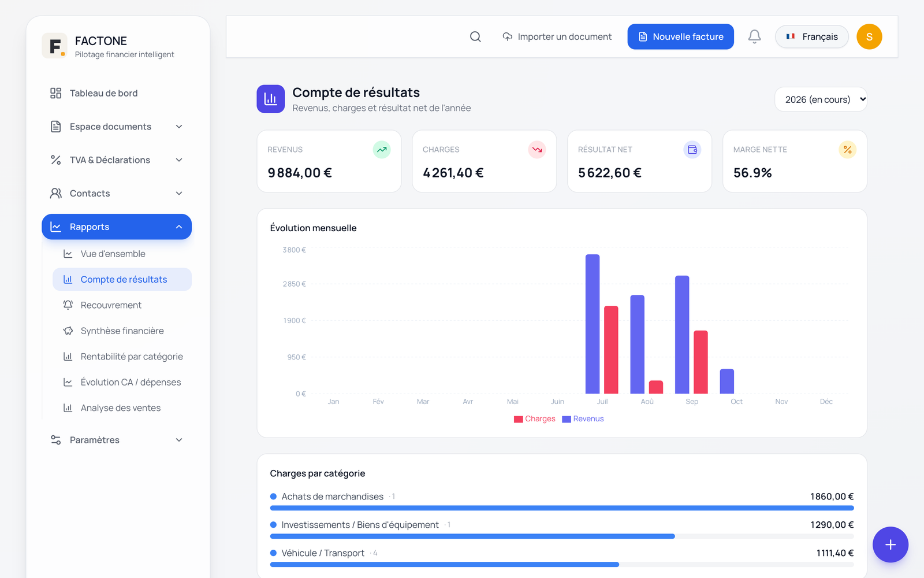The height and width of the screenshot is (578, 924).
Task: Click Importer un document
Action: click(x=557, y=36)
